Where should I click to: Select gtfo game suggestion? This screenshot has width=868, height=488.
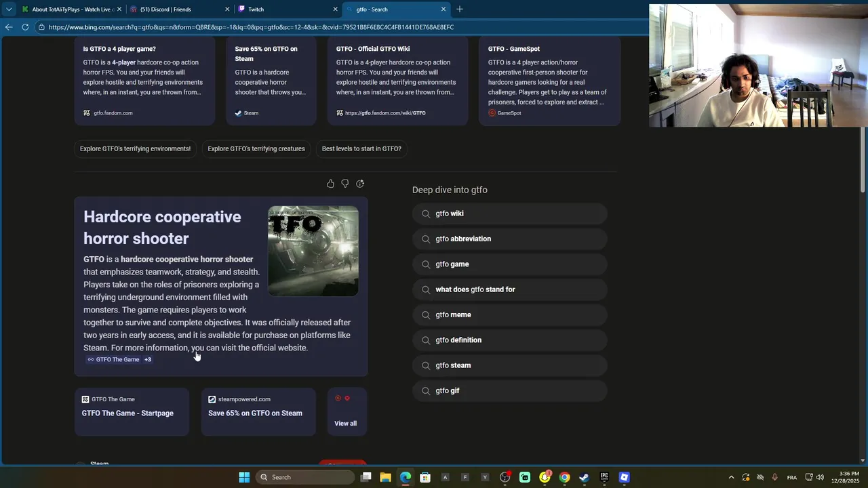pos(509,264)
